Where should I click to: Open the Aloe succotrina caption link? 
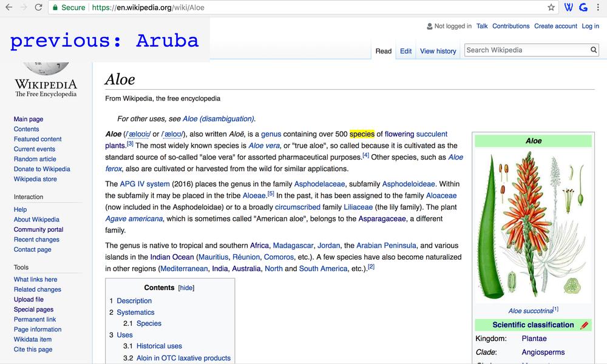(x=531, y=311)
